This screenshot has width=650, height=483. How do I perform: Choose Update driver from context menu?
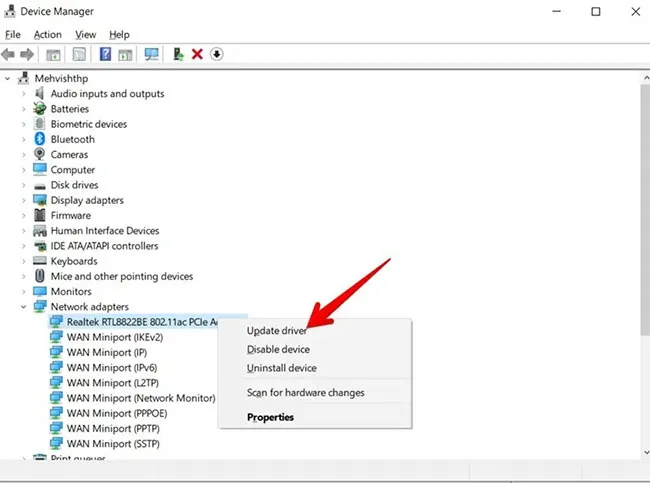coord(277,330)
